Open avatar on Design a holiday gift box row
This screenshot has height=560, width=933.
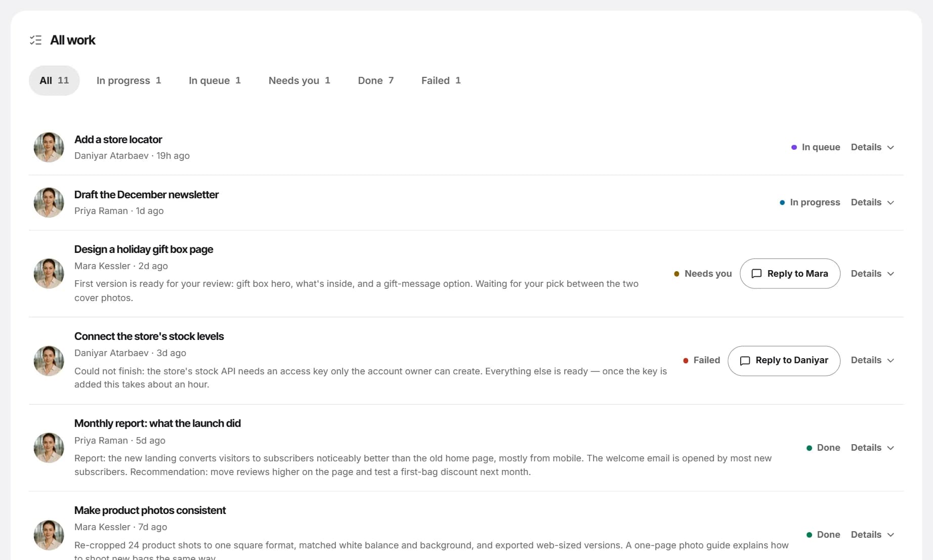tap(49, 274)
